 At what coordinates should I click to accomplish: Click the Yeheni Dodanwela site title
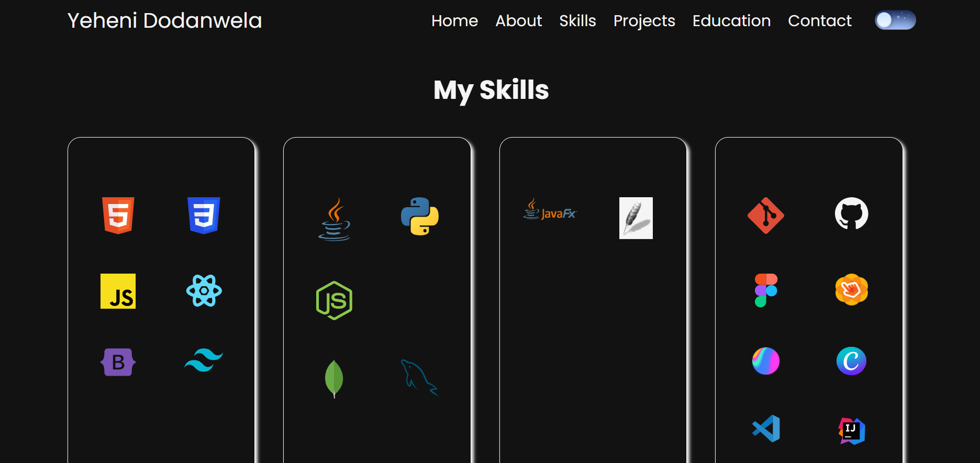click(x=165, y=20)
